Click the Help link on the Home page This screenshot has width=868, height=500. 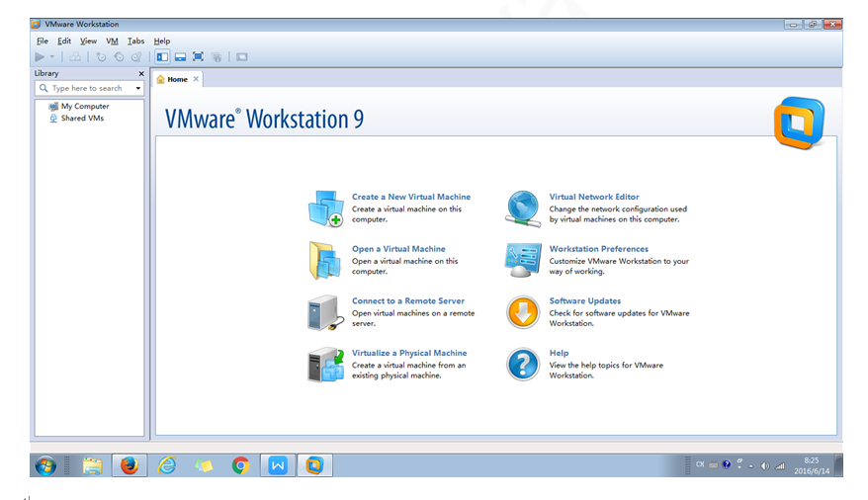pos(559,353)
